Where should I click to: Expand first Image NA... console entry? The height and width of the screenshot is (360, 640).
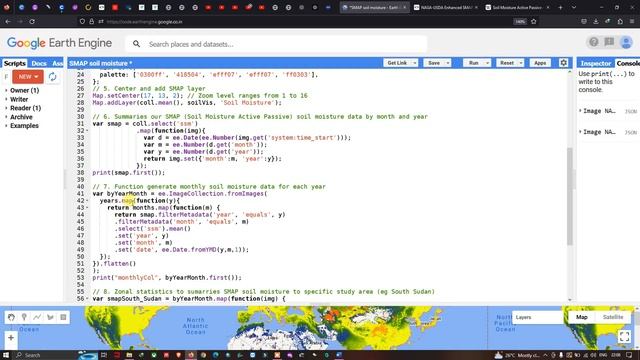click(x=580, y=111)
